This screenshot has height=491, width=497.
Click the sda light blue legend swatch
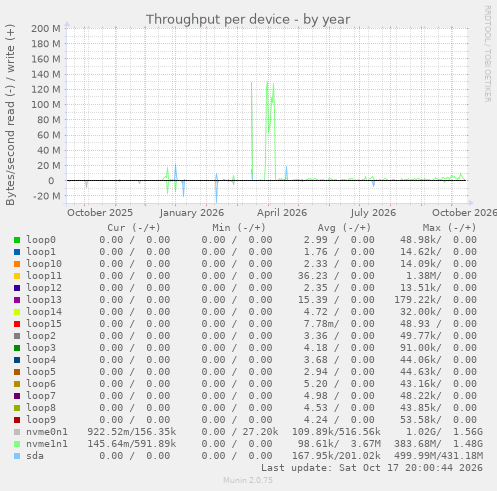(17, 456)
